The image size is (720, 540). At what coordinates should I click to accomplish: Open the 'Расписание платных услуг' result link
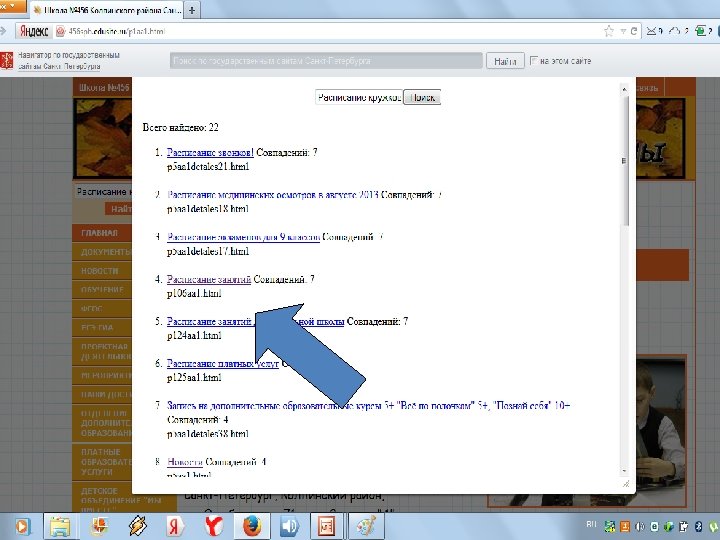222,363
